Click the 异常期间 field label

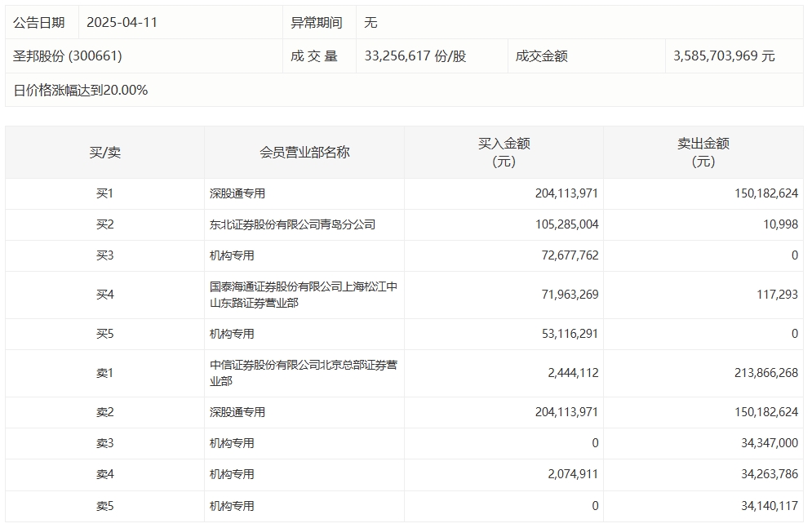317,23
